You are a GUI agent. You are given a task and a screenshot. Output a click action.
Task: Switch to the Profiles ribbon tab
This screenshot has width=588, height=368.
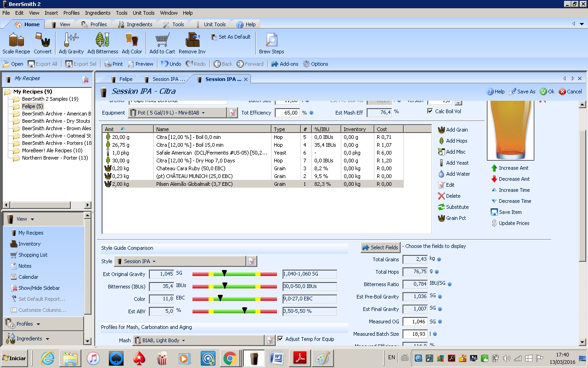(x=94, y=24)
